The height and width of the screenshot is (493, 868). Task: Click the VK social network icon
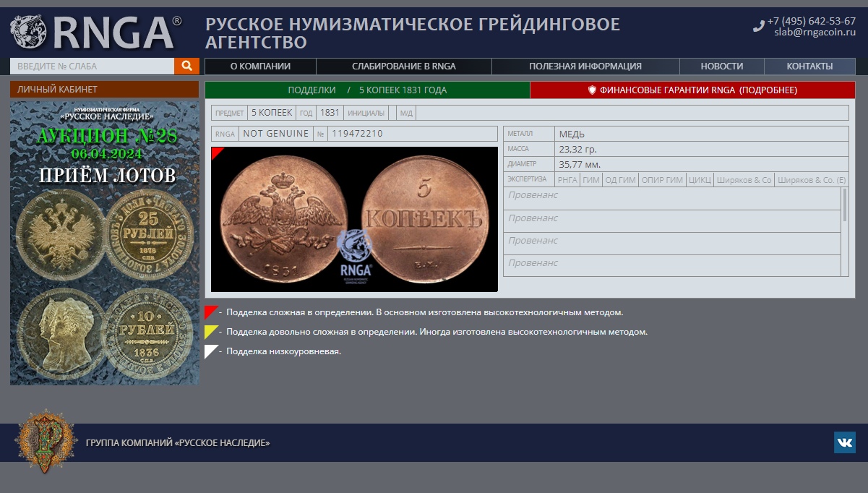click(844, 442)
